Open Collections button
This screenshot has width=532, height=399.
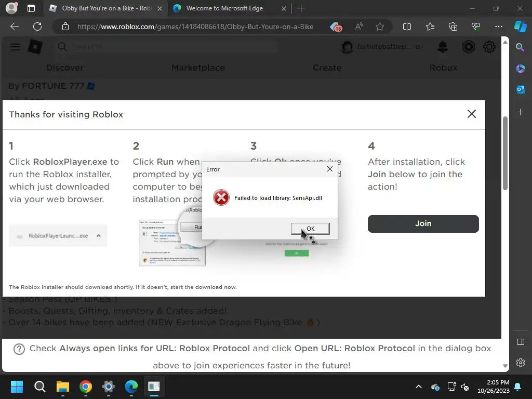click(453, 26)
